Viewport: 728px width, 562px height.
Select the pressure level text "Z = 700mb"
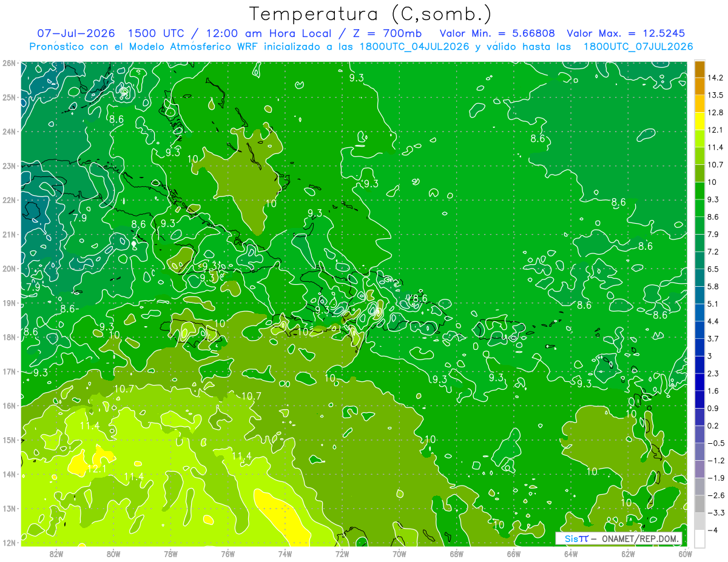coord(388,33)
